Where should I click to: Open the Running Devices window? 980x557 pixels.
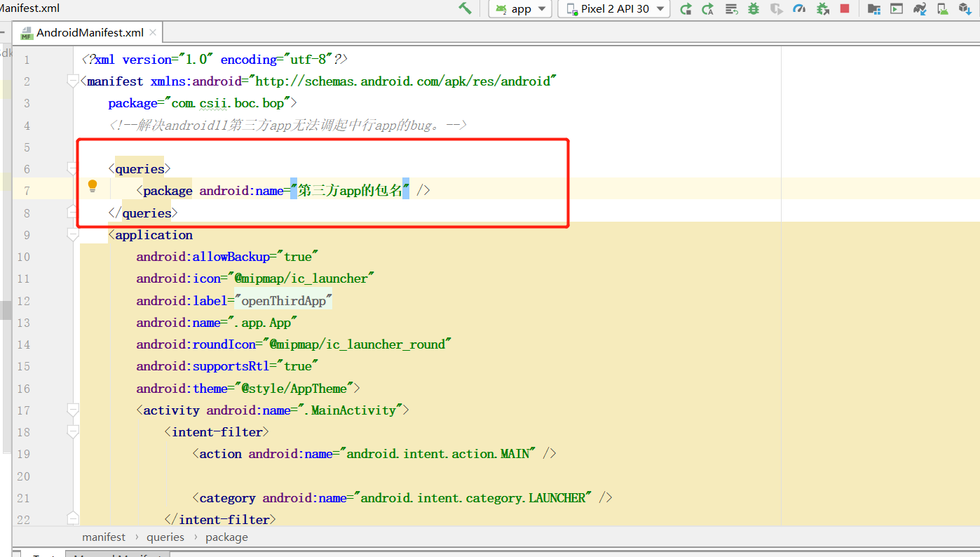click(x=898, y=9)
